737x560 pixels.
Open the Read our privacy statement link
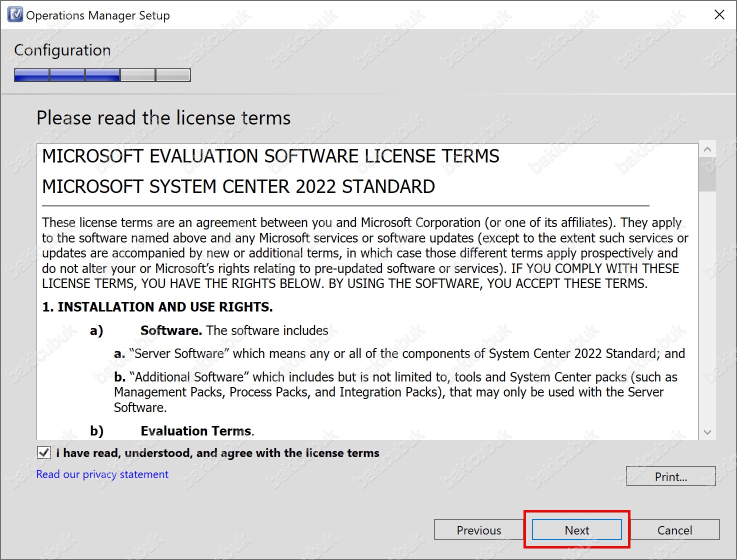[102, 474]
